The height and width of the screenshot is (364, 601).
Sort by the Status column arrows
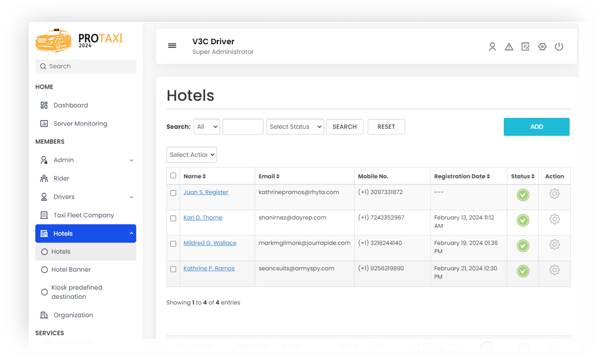point(533,176)
